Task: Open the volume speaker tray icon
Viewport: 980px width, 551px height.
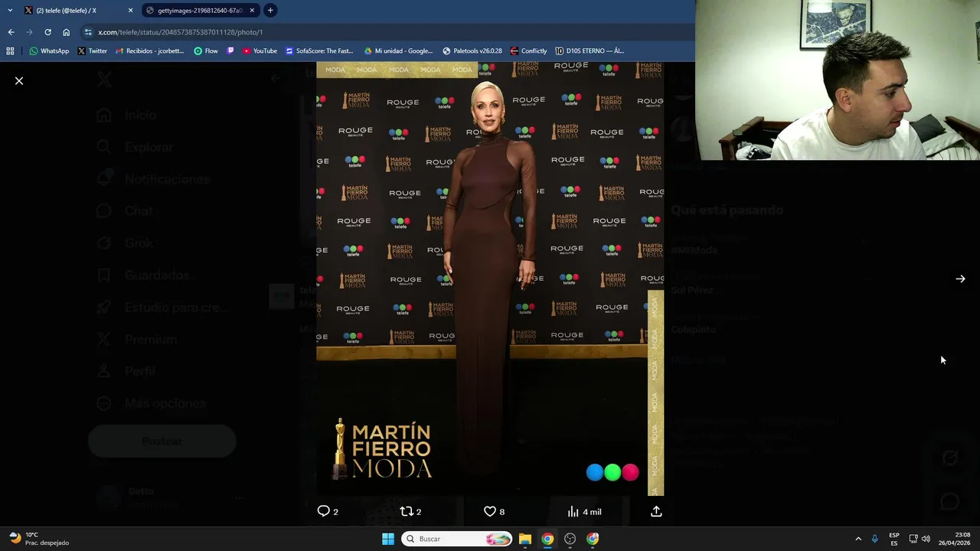Action: coord(926,539)
